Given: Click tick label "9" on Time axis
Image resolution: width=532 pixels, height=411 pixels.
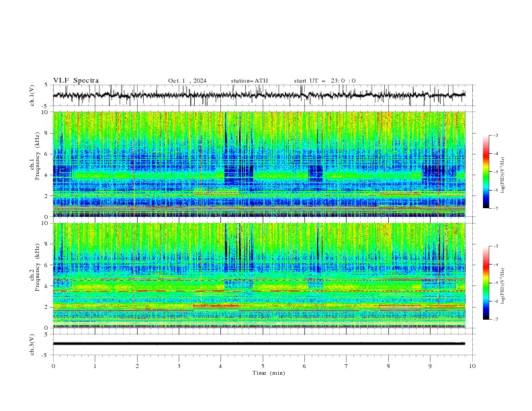Looking at the screenshot, I should (430, 366).
